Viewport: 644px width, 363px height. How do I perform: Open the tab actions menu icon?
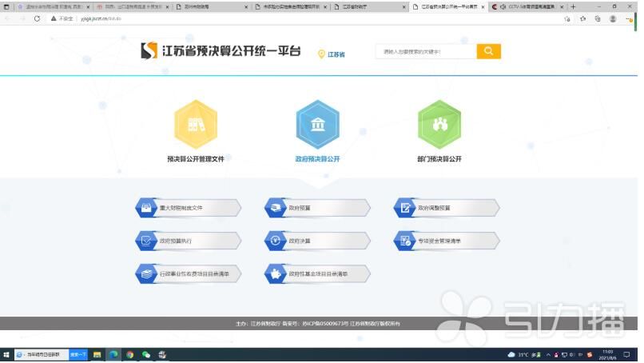coord(6,6)
